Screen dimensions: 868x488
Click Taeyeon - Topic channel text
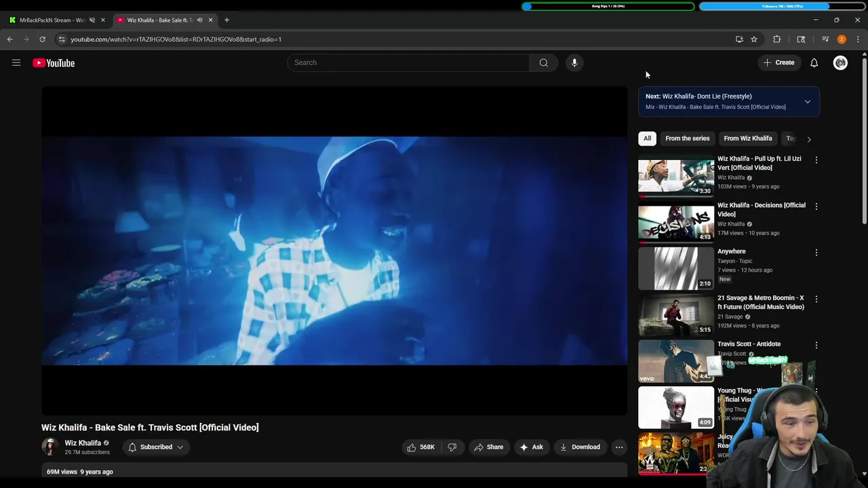(x=736, y=261)
